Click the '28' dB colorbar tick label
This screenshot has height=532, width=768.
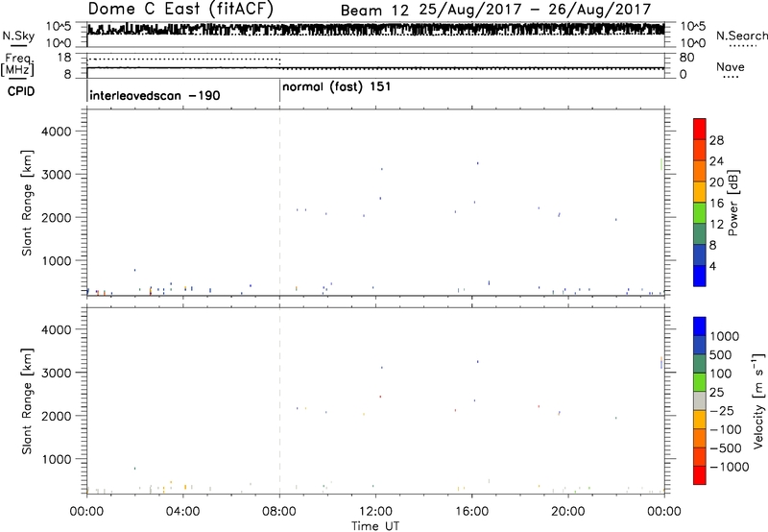click(x=716, y=140)
